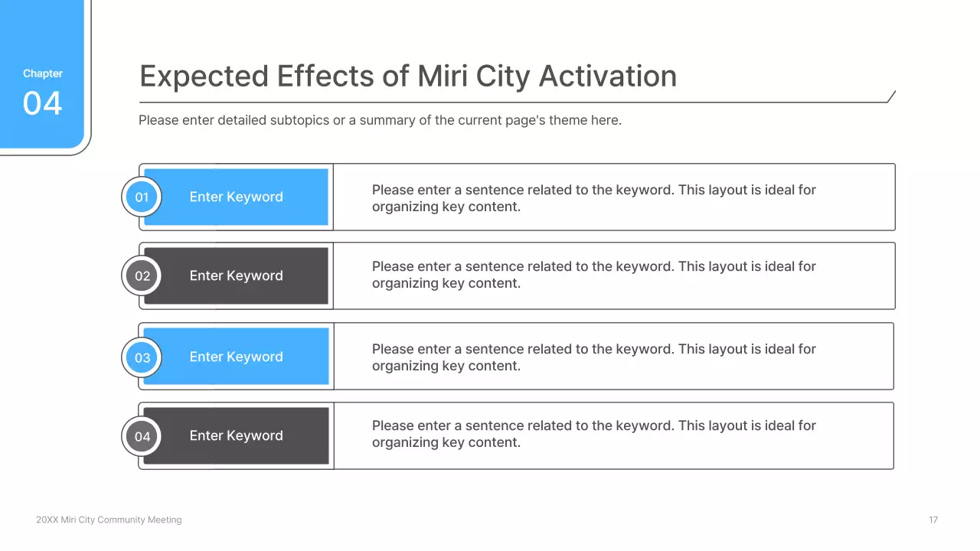980x551 pixels.
Task: Click the 04 numbered circle badge
Action: coord(142,437)
